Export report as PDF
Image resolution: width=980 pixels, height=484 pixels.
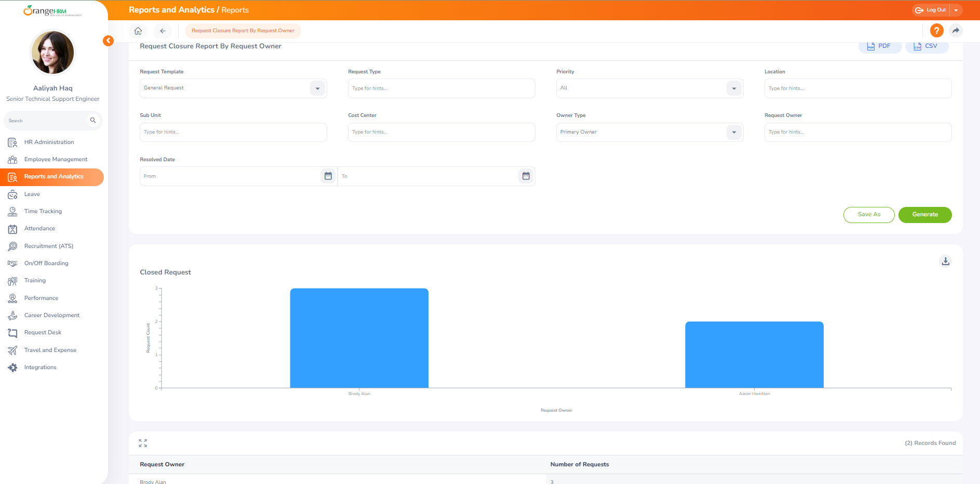tap(880, 46)
